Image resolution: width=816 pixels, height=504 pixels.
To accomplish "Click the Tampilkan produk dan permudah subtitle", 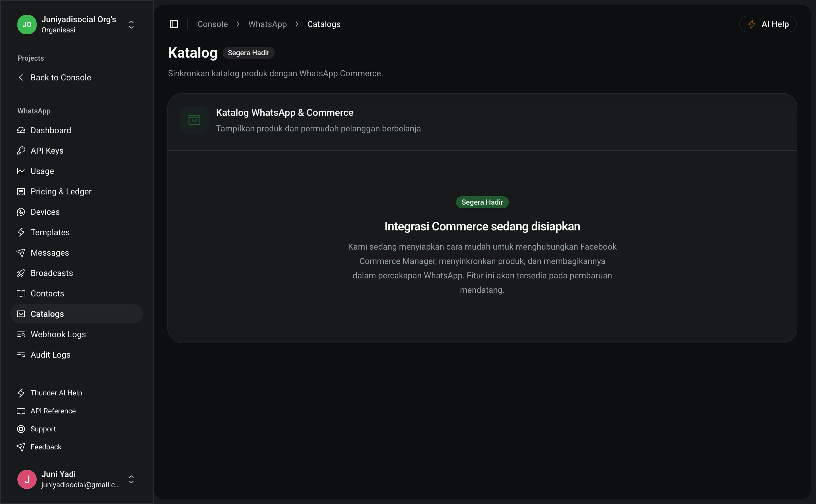I will [x=319, y=128].
